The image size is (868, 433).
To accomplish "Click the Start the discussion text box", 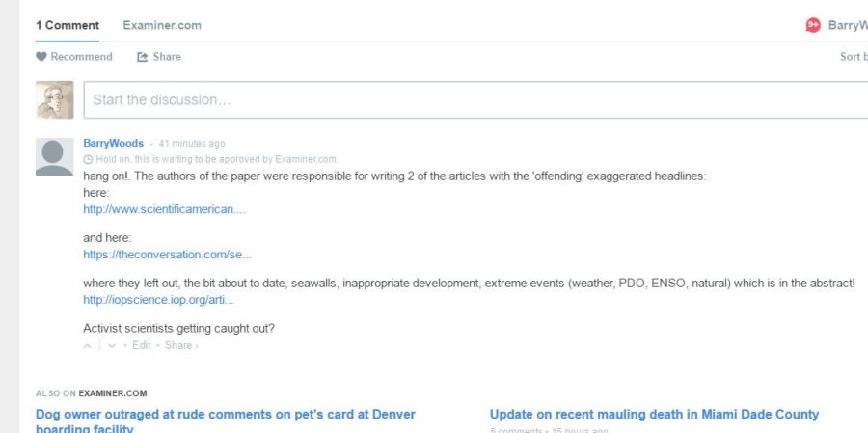I will coord(473,99).
